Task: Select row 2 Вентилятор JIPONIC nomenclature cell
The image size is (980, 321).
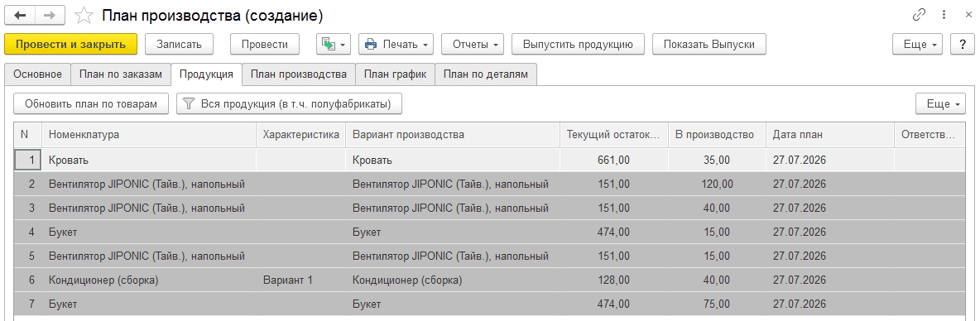Action: point(149,184)
